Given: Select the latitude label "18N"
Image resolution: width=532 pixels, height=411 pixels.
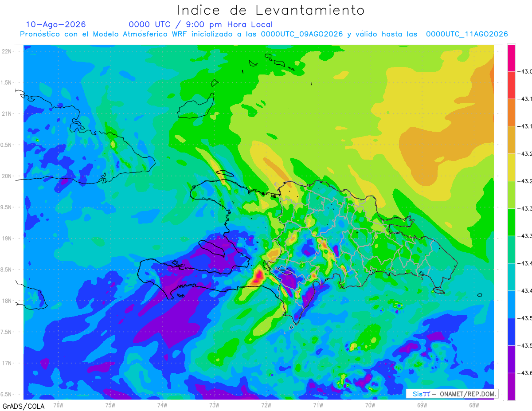Looking at the screenshot, I should click(x=7, y=301).
